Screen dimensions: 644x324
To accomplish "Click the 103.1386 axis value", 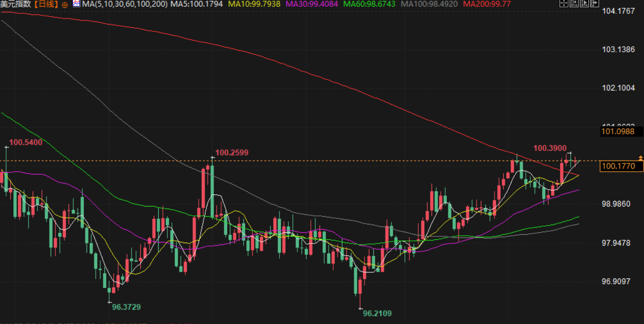I will 618,49.
